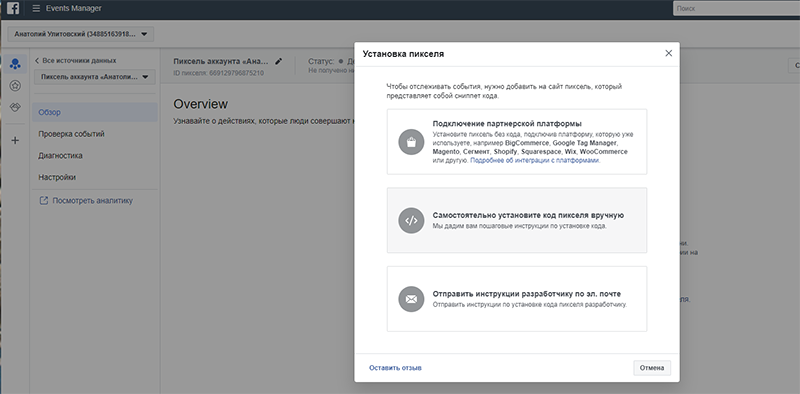Click the Overview heading
This screenshot has width=800, height=394.
point(201,104)
